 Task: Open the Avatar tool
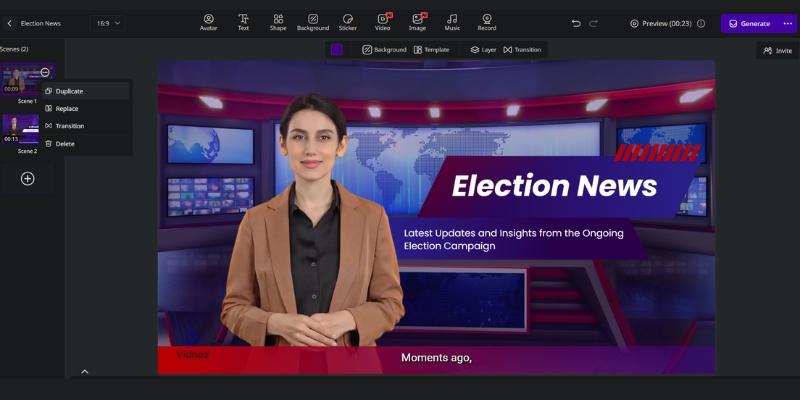(208, 23)
